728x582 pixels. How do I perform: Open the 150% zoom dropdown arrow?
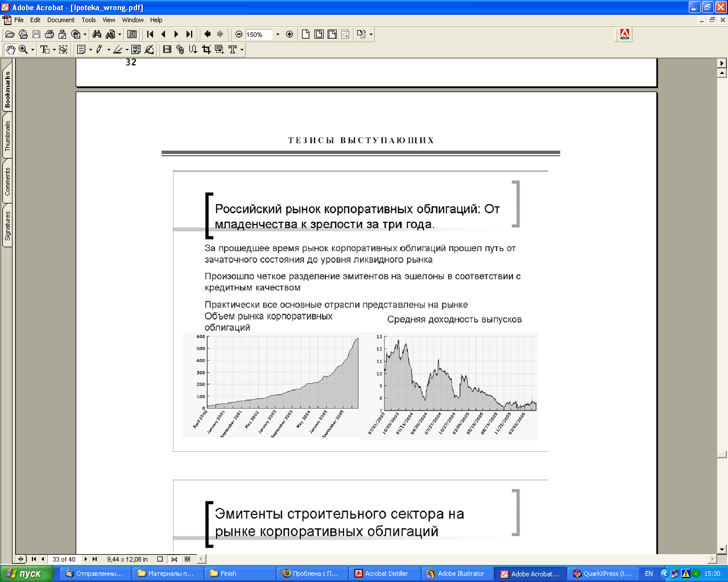click(x=278, y=34)
